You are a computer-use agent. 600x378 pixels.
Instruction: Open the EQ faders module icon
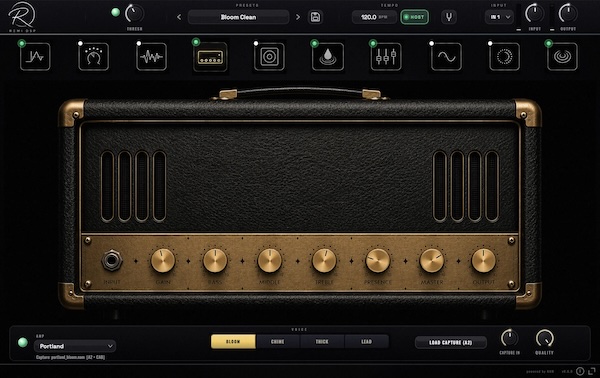coord(386,57)
